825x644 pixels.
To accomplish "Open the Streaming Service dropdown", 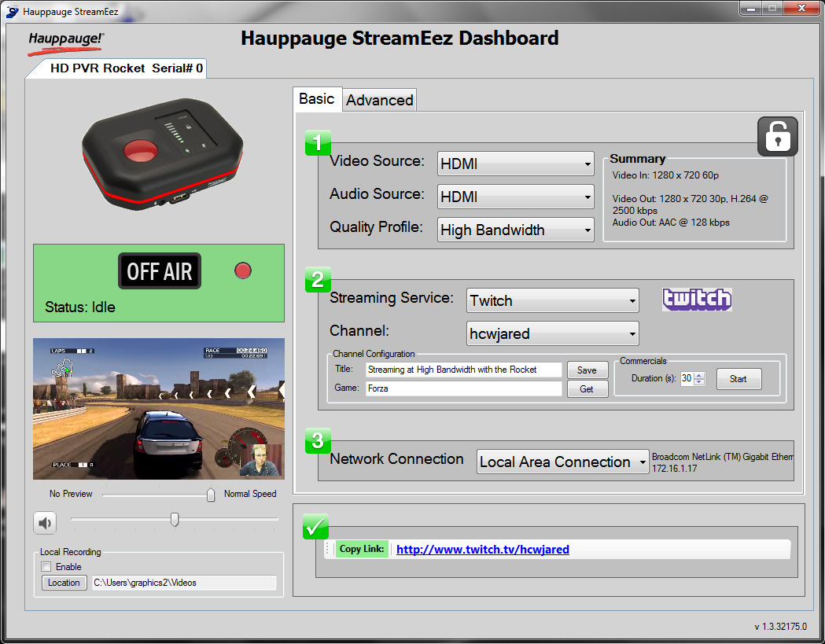I will (552, 300).
